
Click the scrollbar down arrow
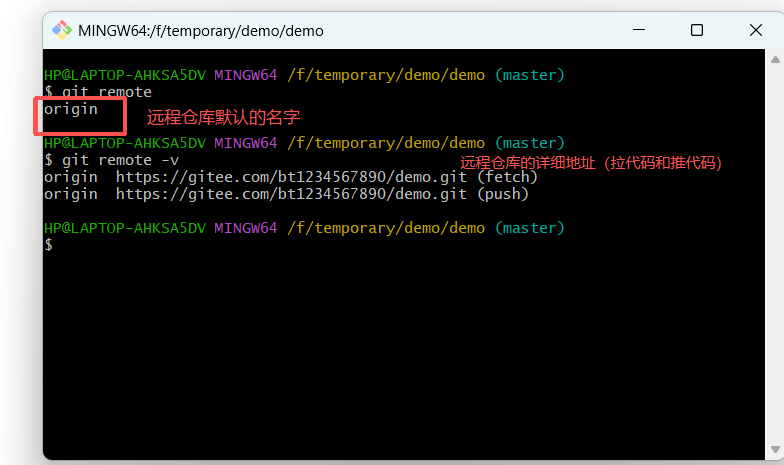point(775,449)
